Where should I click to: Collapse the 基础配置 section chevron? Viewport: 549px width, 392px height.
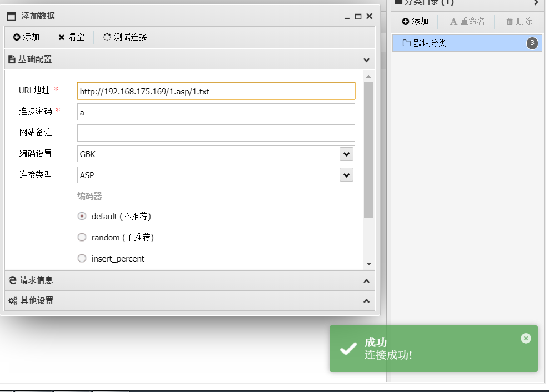point(366,59)
